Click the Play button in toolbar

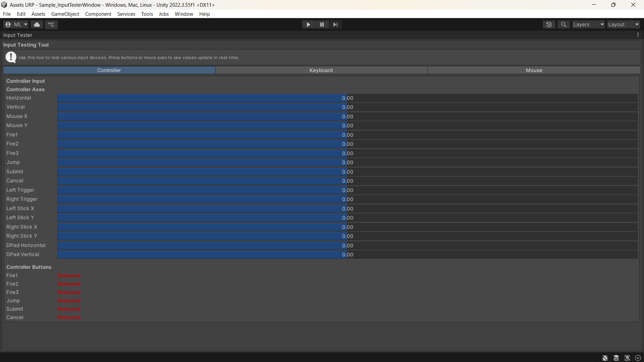point(308,24)
